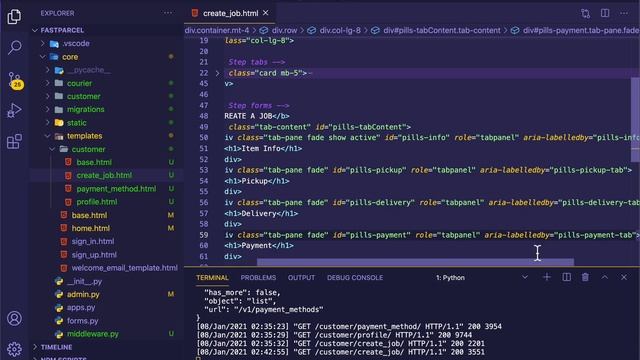Expand the static folder

coord(76,123)
